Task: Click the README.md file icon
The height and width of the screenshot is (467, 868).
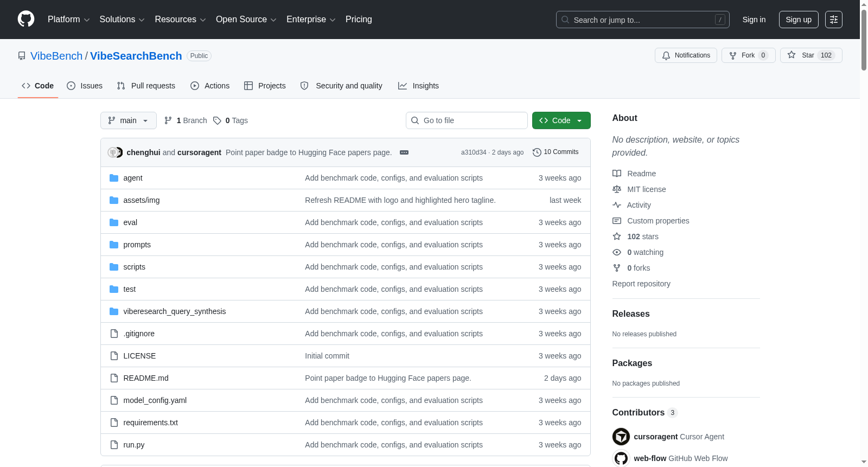Action: 114,378
